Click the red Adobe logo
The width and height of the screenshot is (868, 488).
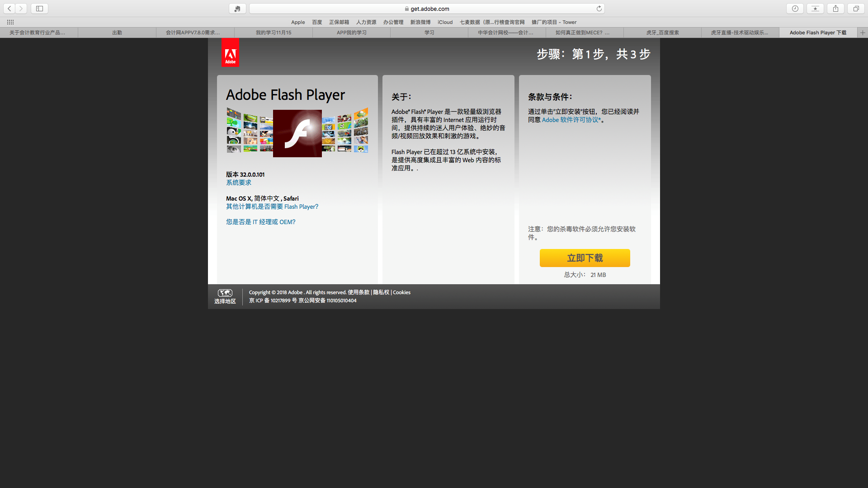[230, 53]
